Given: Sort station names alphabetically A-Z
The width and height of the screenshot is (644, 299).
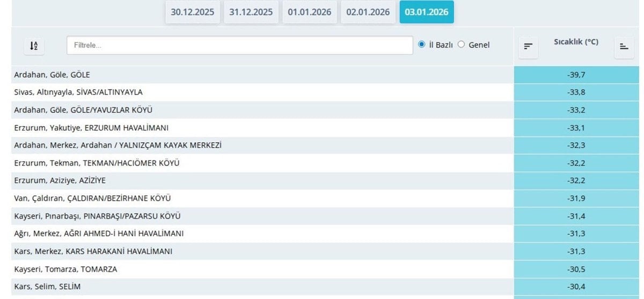Looking at the screenshot, I should point(34,46).
